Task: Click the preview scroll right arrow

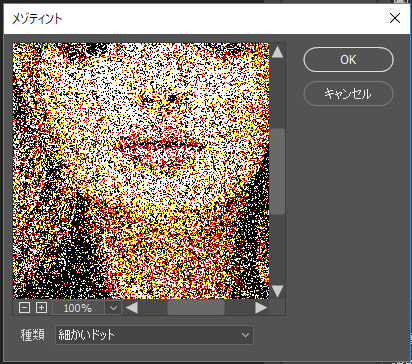Action: pyautogui.click(x=261, y=308)
